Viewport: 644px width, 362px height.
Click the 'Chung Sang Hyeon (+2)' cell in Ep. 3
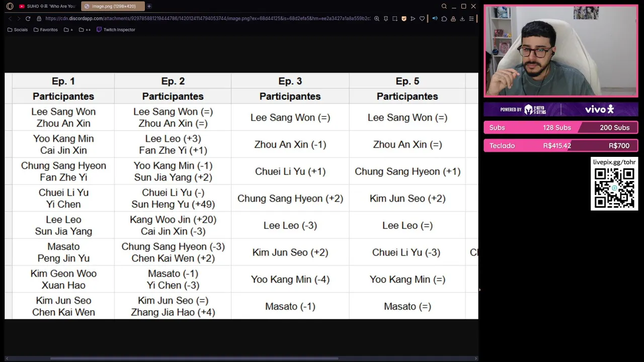point(290,198)
